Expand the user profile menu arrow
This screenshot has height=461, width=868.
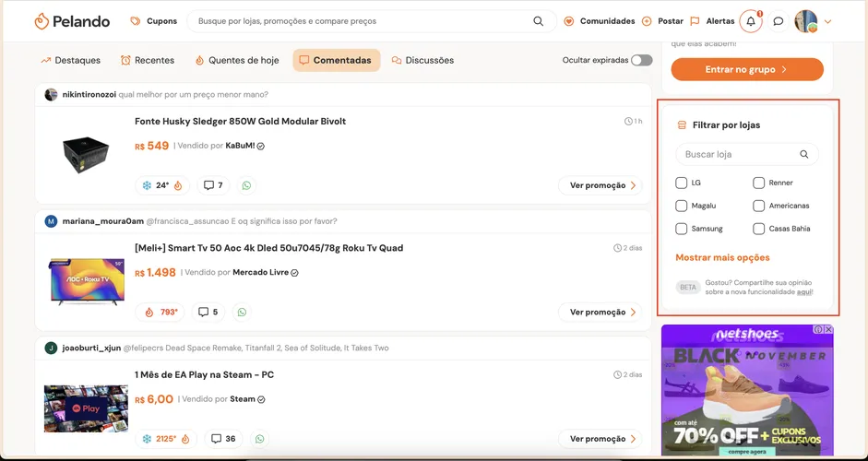coord(827,21)
